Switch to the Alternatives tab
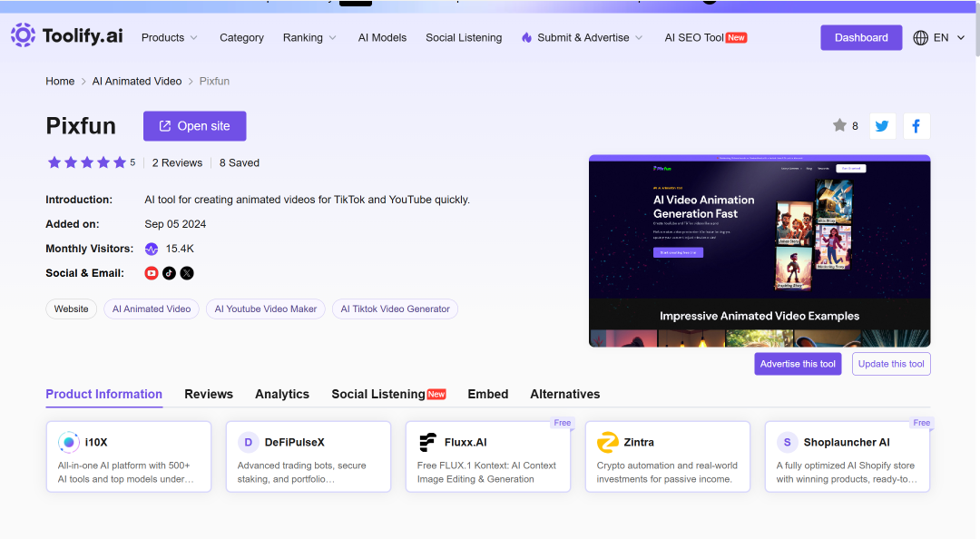Viewport: 980px width, 539px height. point(565,394)
